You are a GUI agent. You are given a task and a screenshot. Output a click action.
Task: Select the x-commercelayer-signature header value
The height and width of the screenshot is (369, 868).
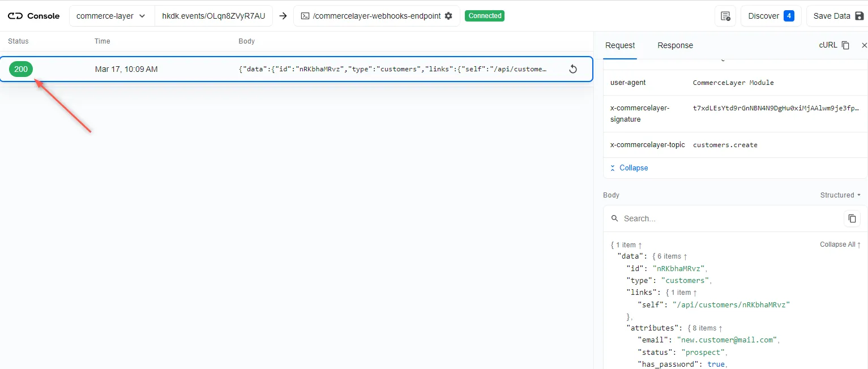click(776, 108)
